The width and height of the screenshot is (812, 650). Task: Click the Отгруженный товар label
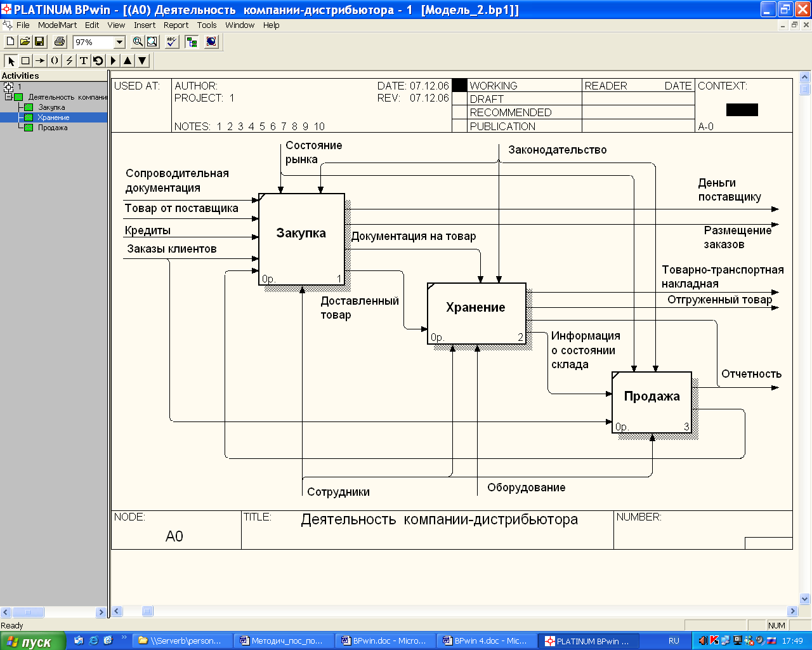pyautogui.click(x=719, y=300)
